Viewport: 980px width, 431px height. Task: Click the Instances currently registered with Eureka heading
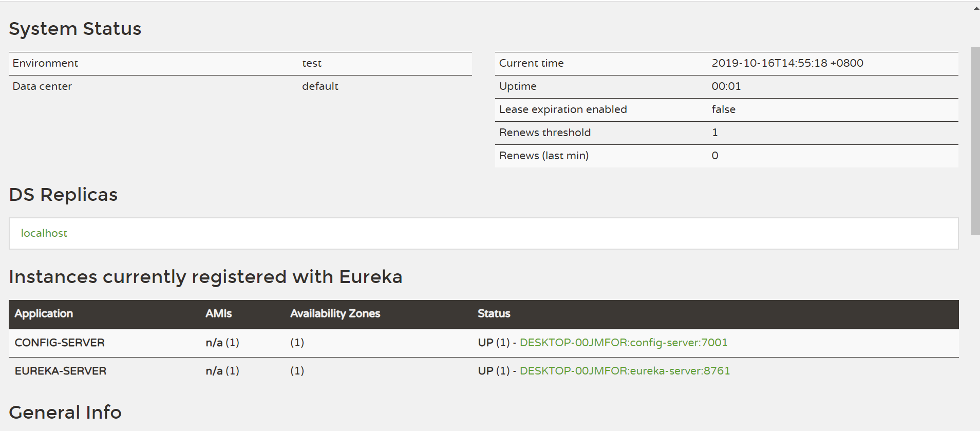205,277
